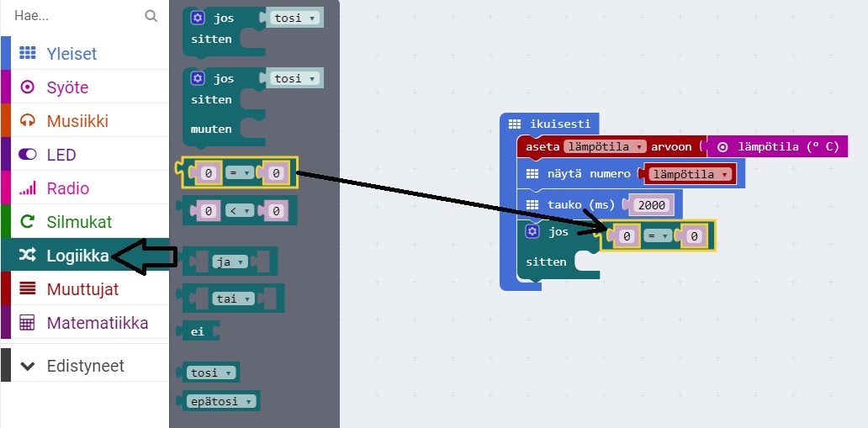Open the 'ja' operator dropdown
Screen dimensions: 868x428
(229, 262)
